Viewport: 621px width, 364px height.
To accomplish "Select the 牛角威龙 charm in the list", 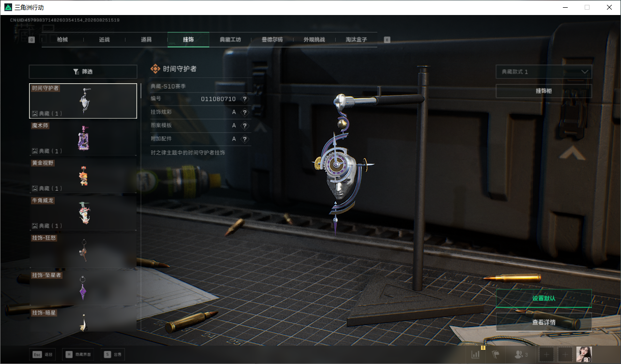I will pyautogui.click(x=83, y=213).
